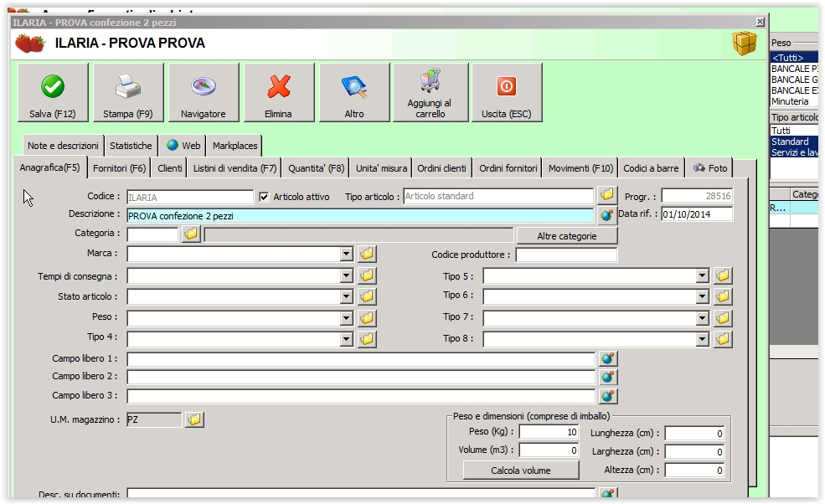Open the Web tab

[183, 146]
